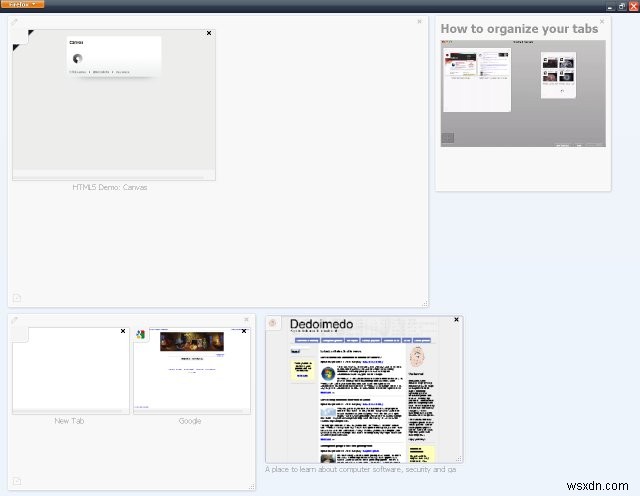Open the HTML5 Demo: Canvas thumbnail
The image size is (640, 496).
(114, 105)
